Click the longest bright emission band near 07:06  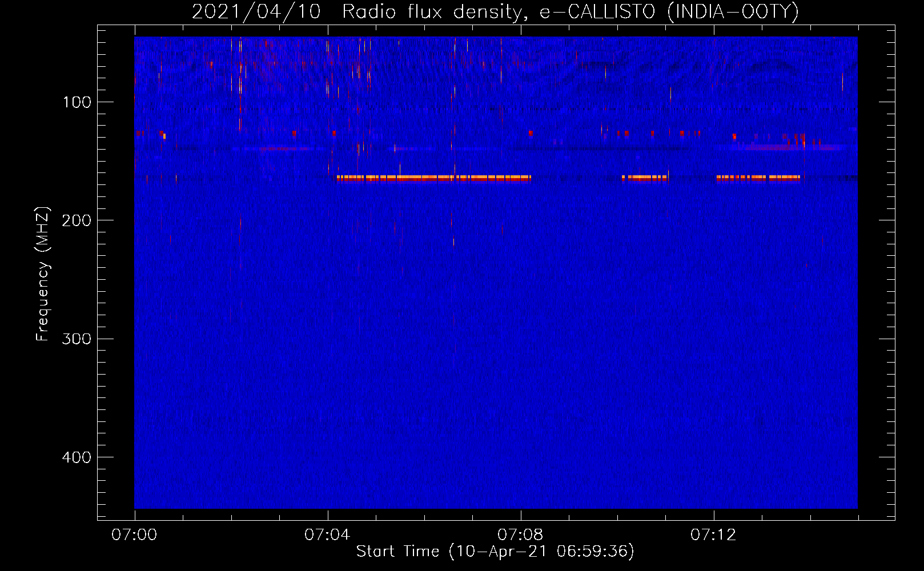[x=434, y=178]
